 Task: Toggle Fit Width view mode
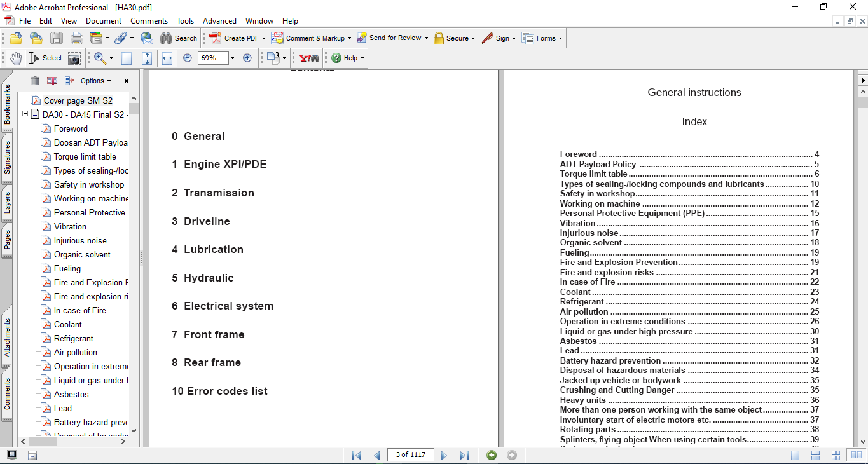click(167, 58)
